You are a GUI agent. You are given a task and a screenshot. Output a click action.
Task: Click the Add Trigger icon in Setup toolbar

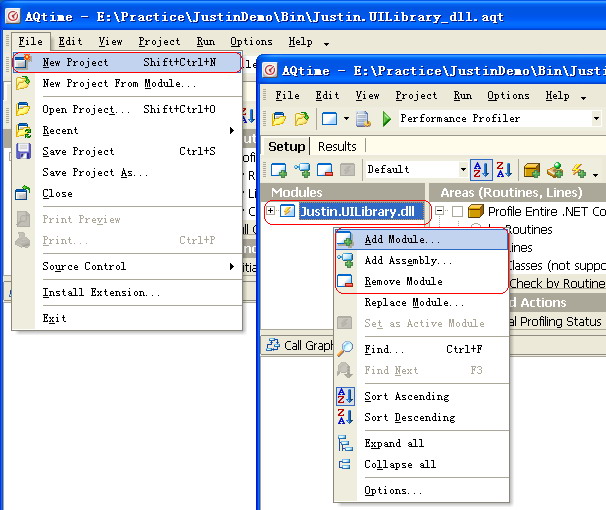[x=555, y=170]
